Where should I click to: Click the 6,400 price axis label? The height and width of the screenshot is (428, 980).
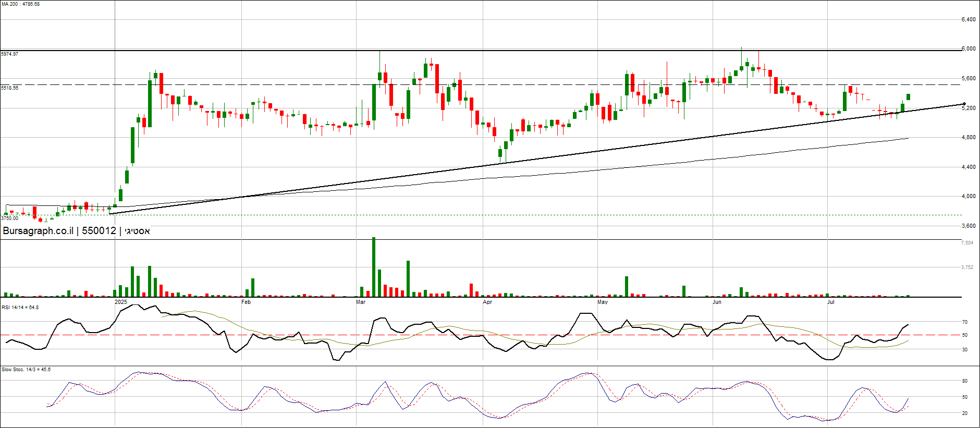pyautogui.click(x=969, y=20)
